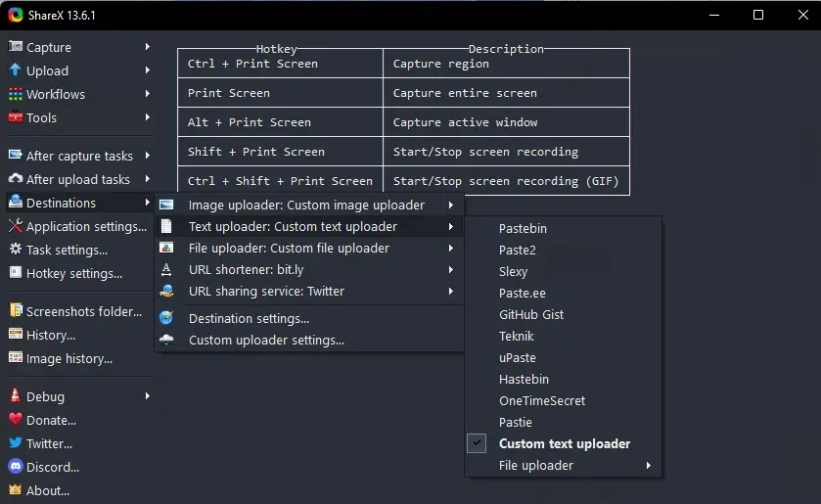Click the URL sharing service icon
Image resolution: width=821 pixels, height=504 pixels.
(166, 291)
